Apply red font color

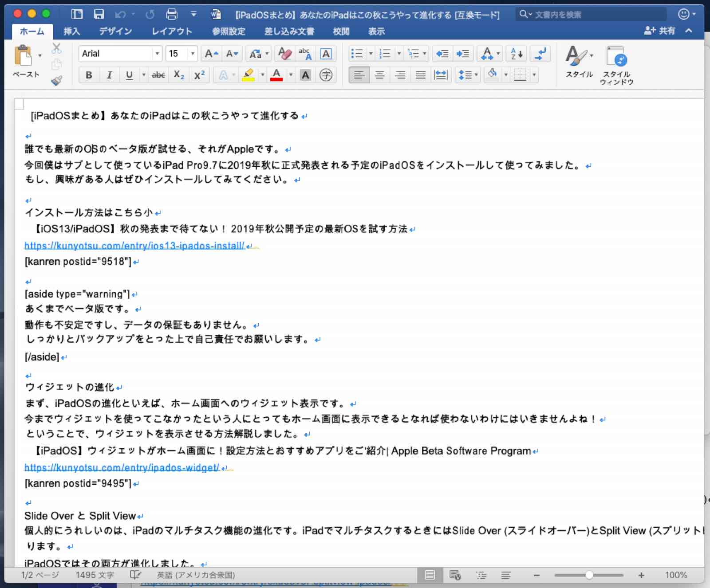(276, 75)
